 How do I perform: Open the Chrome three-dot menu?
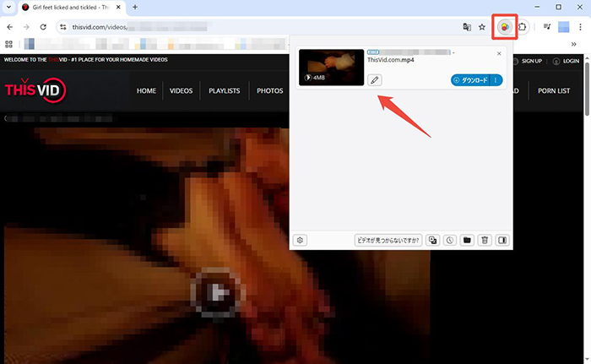click(x=580, y=27)
